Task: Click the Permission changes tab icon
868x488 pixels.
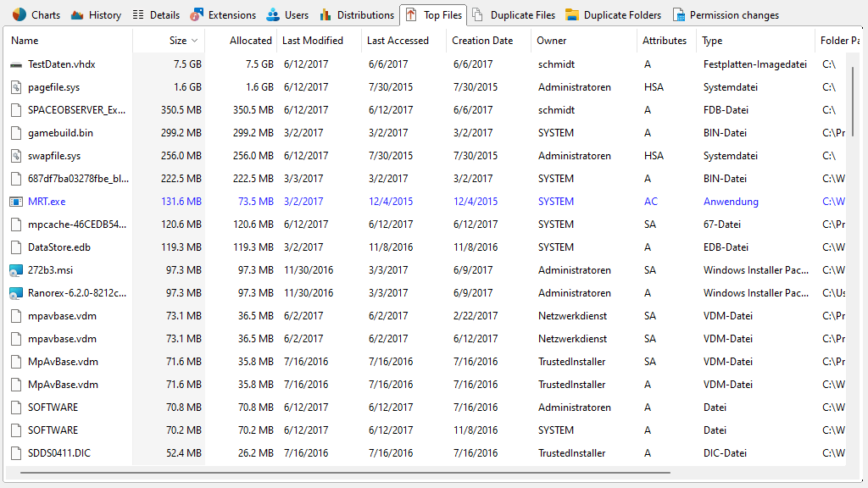Action: 679,14
